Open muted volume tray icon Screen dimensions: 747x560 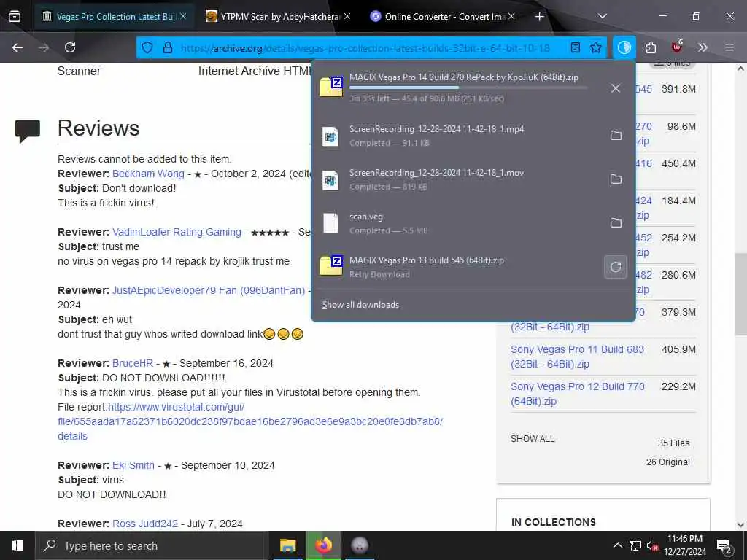point(652,545)
